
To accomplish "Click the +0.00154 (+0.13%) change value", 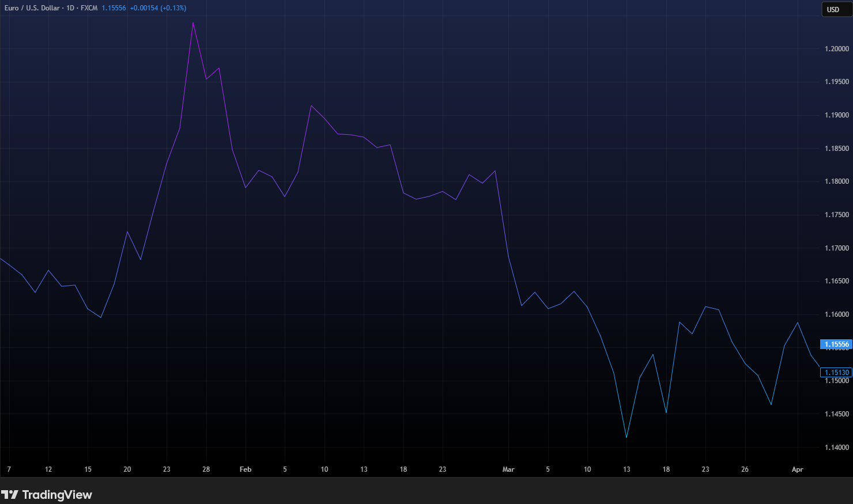I will tap(158, 8).
